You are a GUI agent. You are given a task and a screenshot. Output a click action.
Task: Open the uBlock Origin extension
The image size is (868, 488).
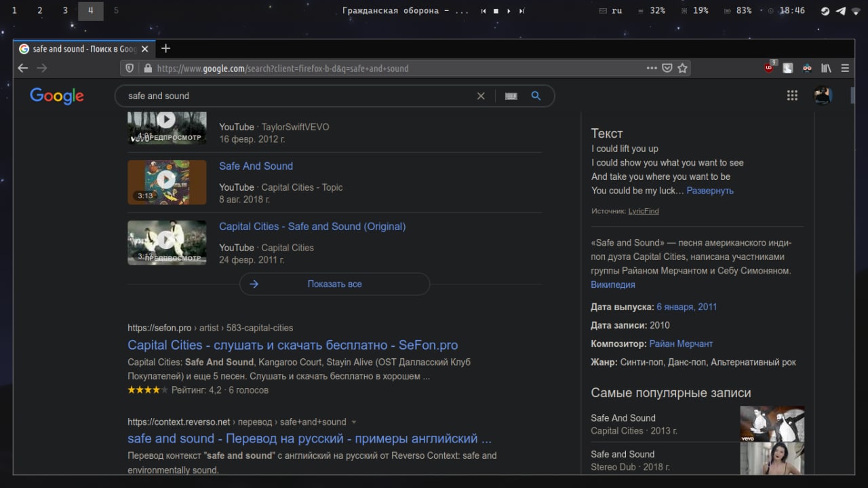point(770,67)
